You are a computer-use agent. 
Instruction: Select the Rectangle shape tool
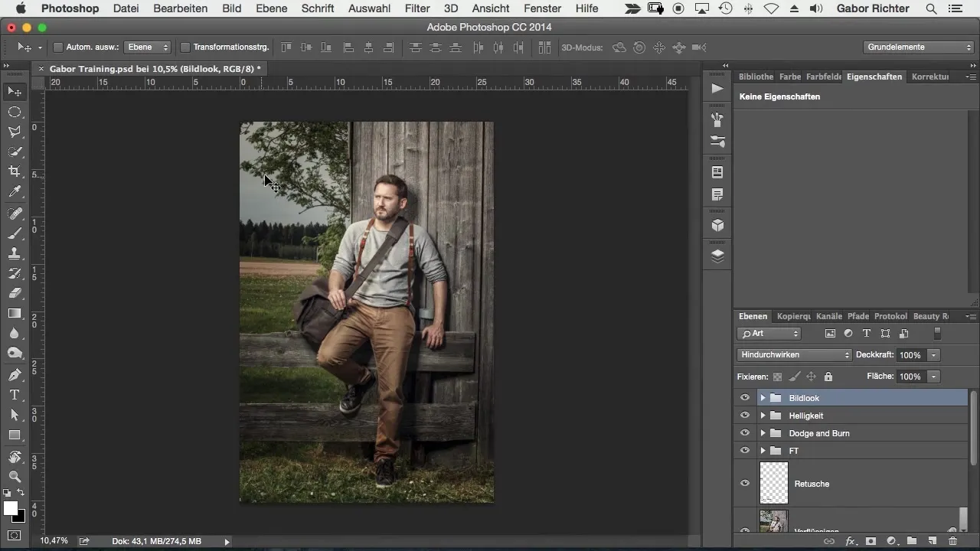(x=15, y=435)
